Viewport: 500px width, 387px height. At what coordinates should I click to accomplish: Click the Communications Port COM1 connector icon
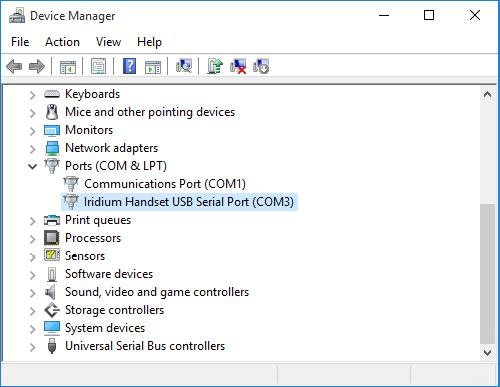[71, 184]
